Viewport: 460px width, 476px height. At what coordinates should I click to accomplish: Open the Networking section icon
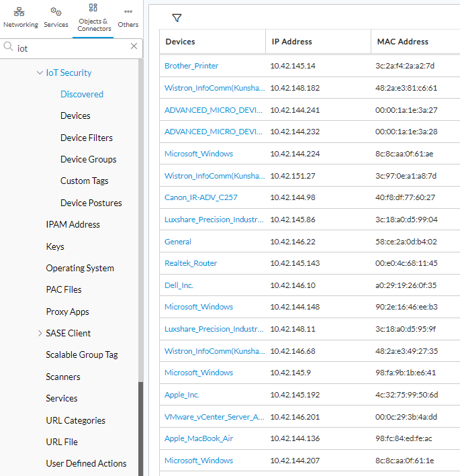point(19,12)
